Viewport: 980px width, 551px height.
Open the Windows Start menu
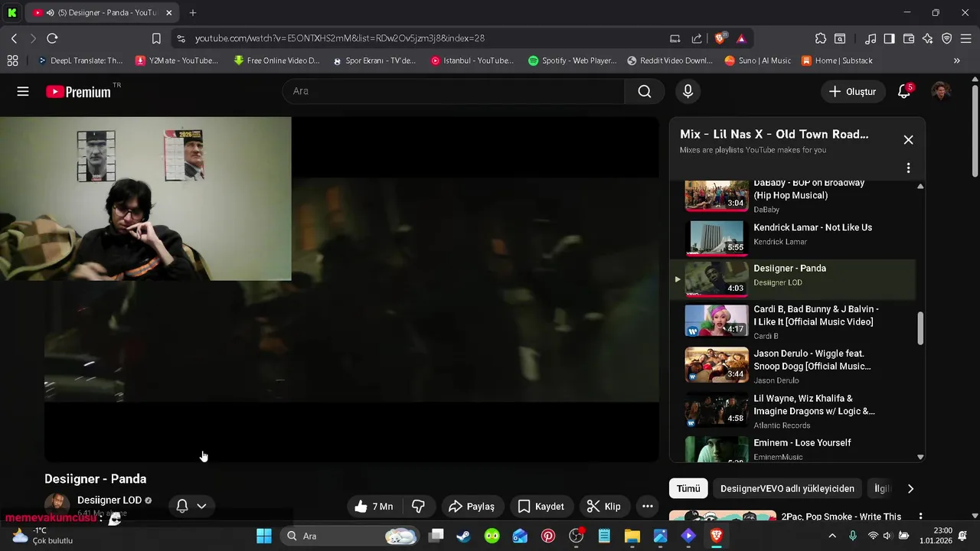[x=263, y=536]
